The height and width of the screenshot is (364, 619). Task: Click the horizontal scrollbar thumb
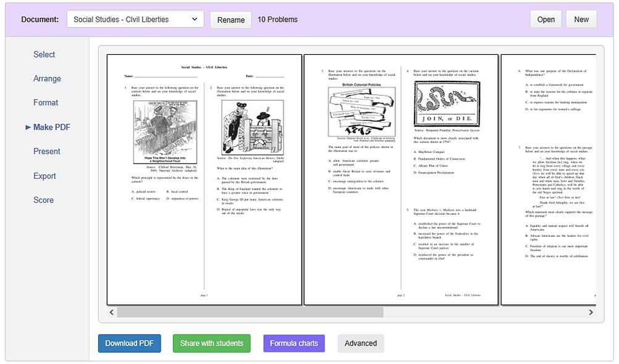250,312
